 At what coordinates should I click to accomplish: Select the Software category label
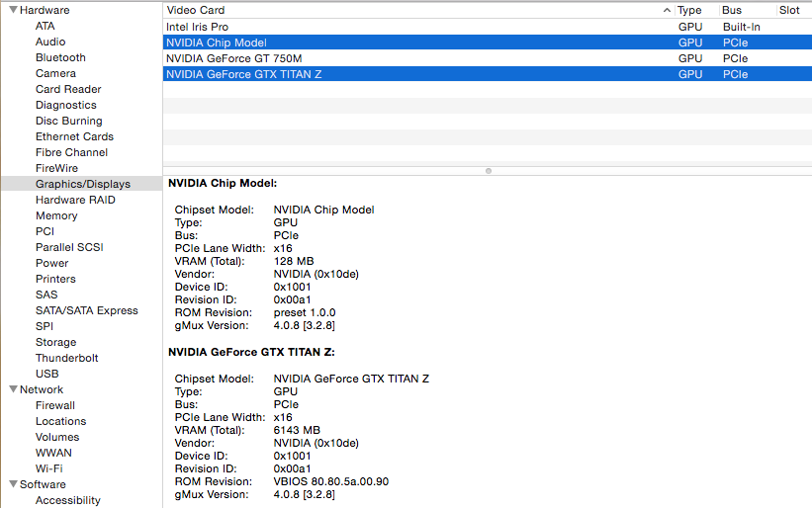pos(43,484)
